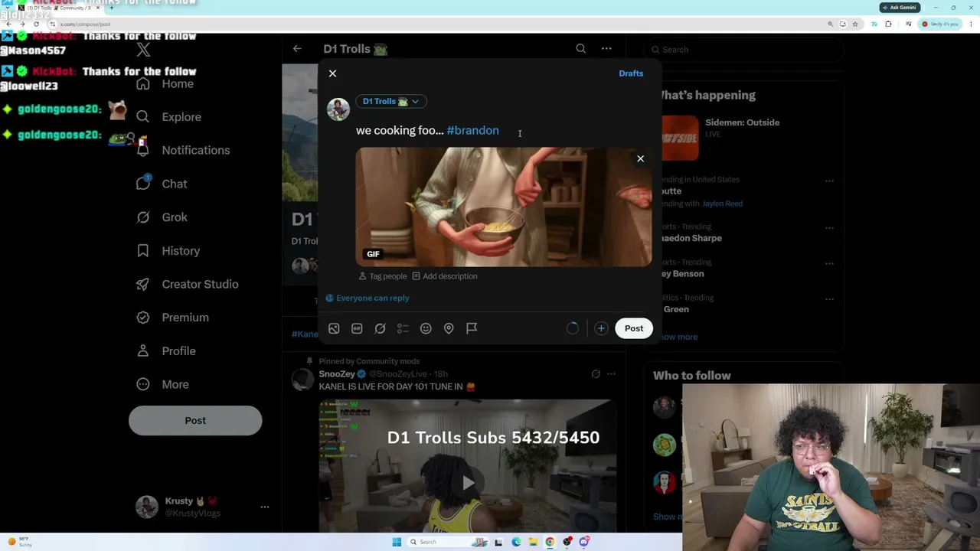Close the compose post dialog
This screenshot has height=551, width=980.
coord(332,73)
